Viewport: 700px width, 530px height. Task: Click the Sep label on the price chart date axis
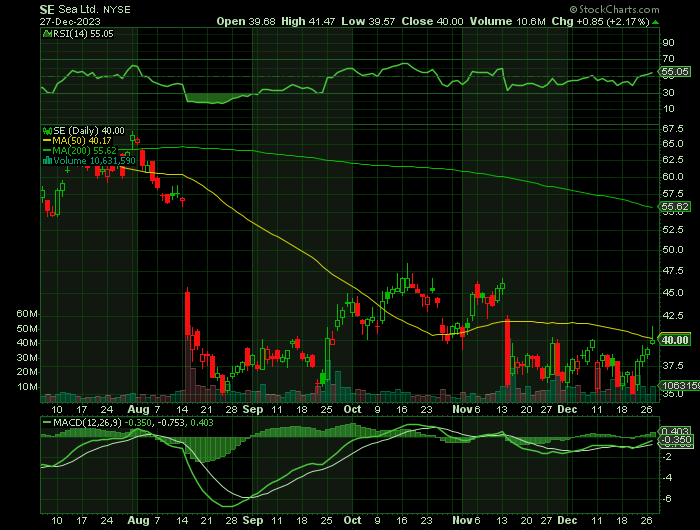(x=253, y=410)
